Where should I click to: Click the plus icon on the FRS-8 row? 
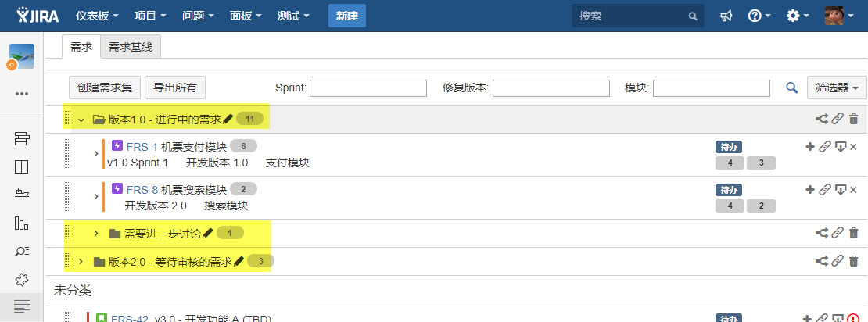point(809,189)
